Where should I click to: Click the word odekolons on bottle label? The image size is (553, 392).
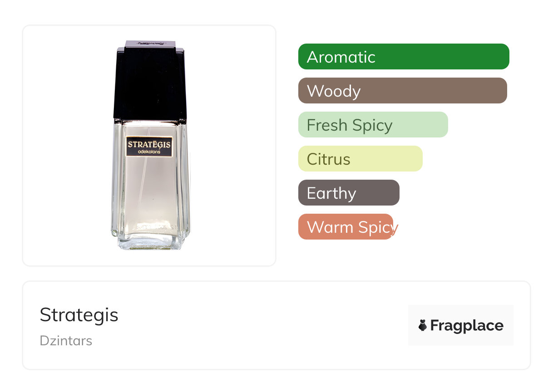click(149, 152)
